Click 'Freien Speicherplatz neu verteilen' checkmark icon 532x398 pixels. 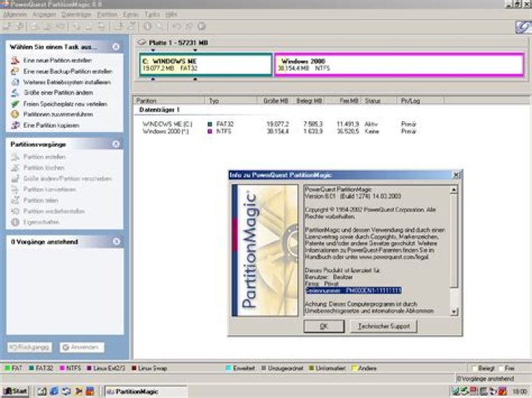click(15, 103)
